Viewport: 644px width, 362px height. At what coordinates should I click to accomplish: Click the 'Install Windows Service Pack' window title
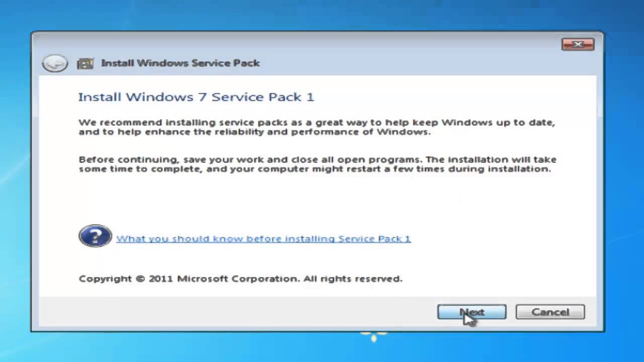[x=181, y=63]
